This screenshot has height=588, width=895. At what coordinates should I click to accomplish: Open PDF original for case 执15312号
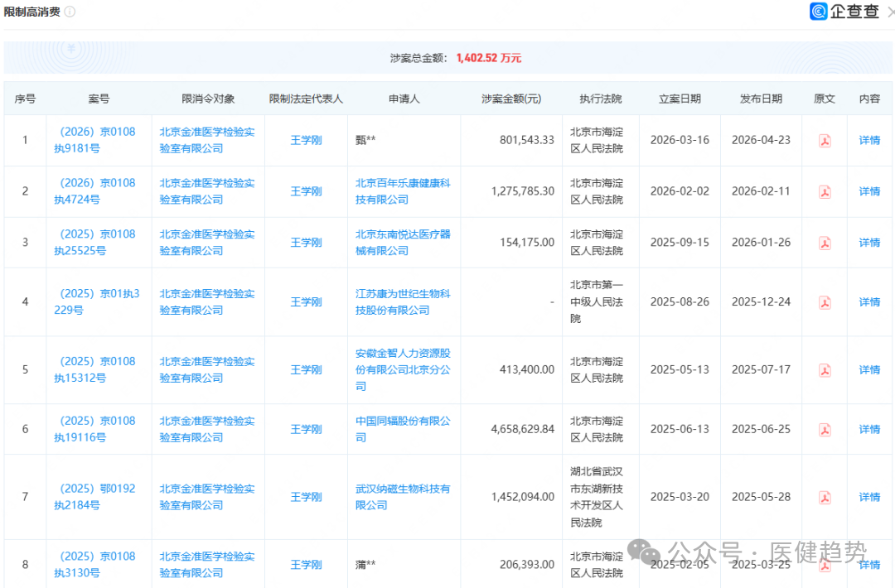(825, 370)
